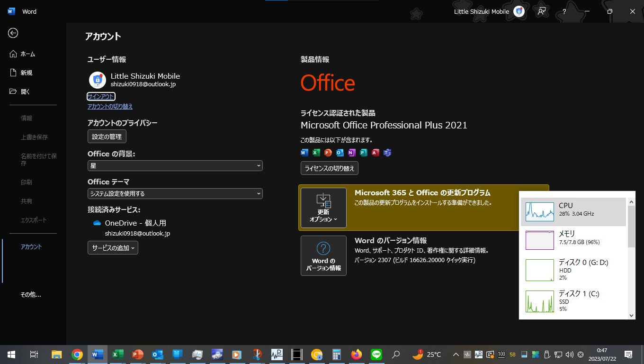Screen dimensions: 644x364
Task: Open Firefox from the taskbar
Action: tap(357, 355)
